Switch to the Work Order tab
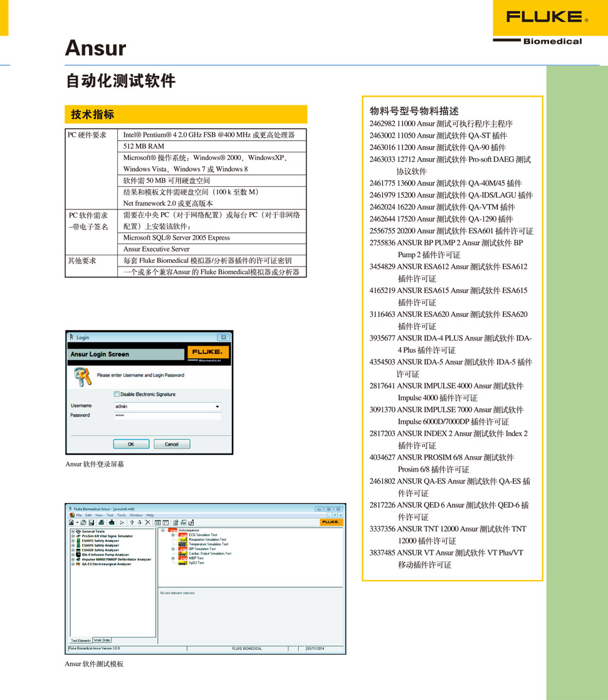 pos(102,640)
